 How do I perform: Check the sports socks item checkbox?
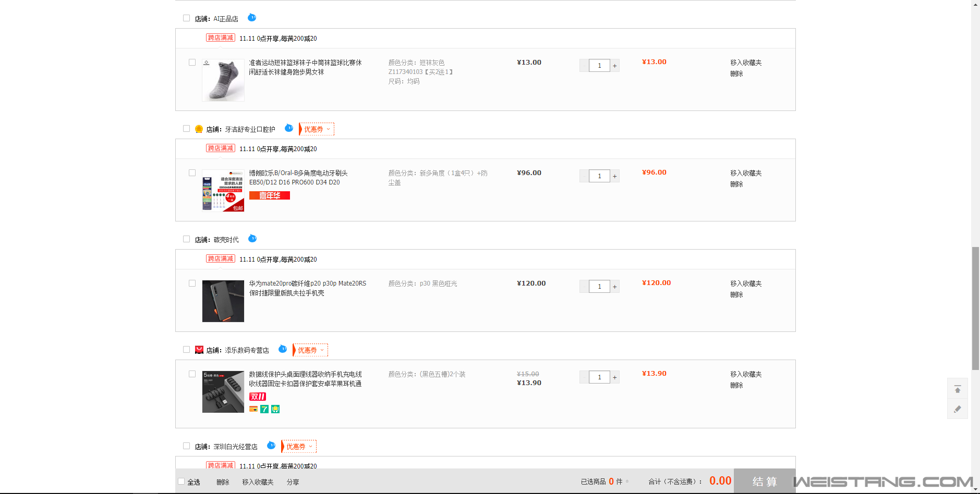coord(192,63)
